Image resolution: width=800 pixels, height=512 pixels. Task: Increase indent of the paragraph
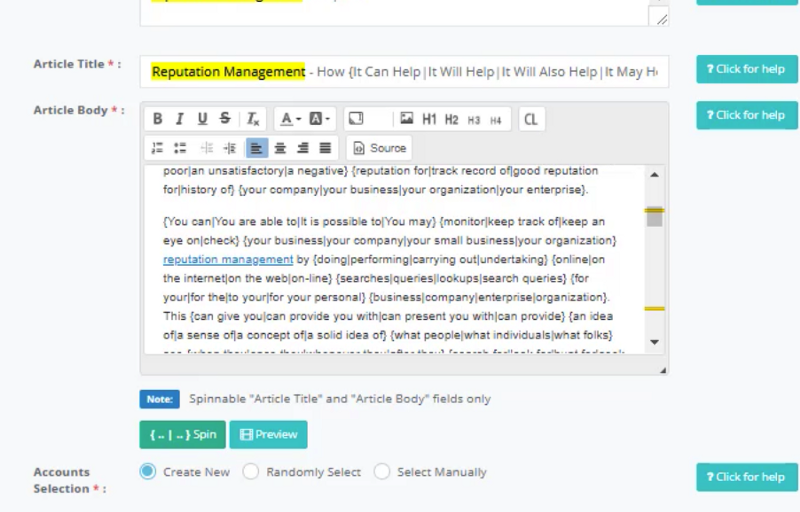(x=230, y=148)
